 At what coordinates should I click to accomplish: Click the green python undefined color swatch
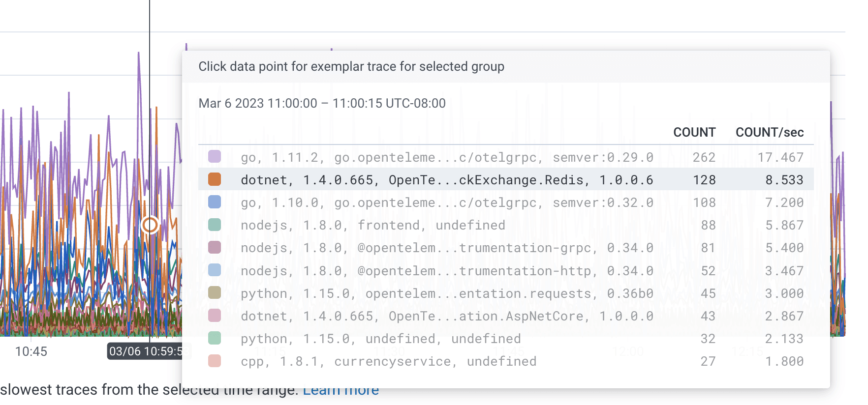[x=215, y=338]
